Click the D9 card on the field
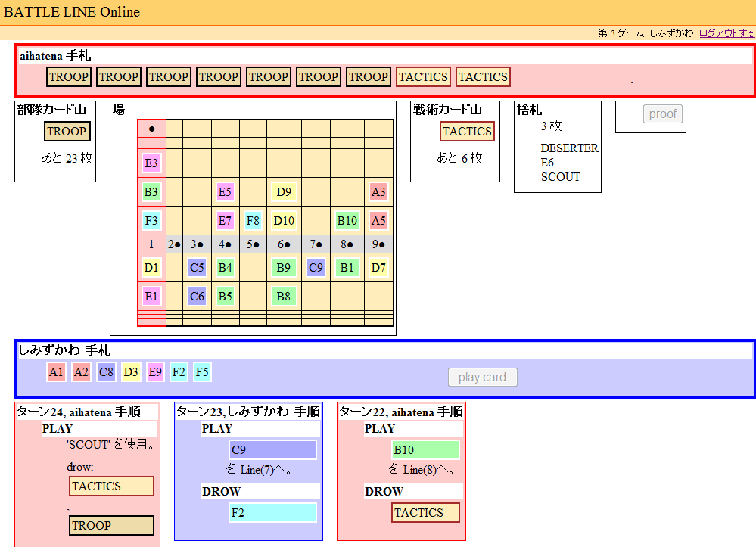 pyautogui.click(x=284, y=192)
